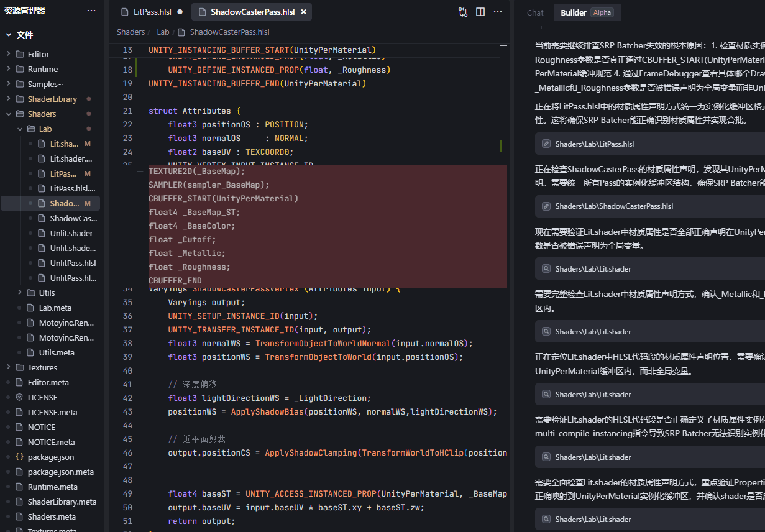Switch to the Chat tab
Image resolution: width=765 pixels, height=532 pixels.
click(x=535, y=12)
